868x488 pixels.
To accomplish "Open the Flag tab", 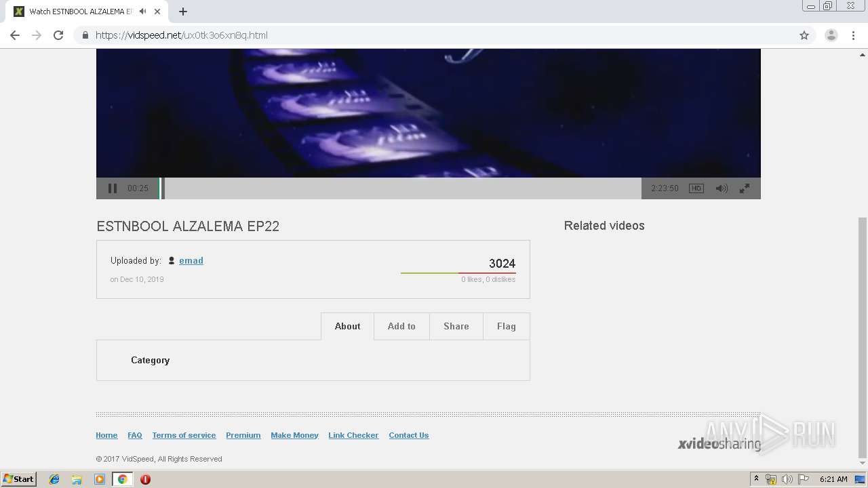I will (x=507, y=326).
